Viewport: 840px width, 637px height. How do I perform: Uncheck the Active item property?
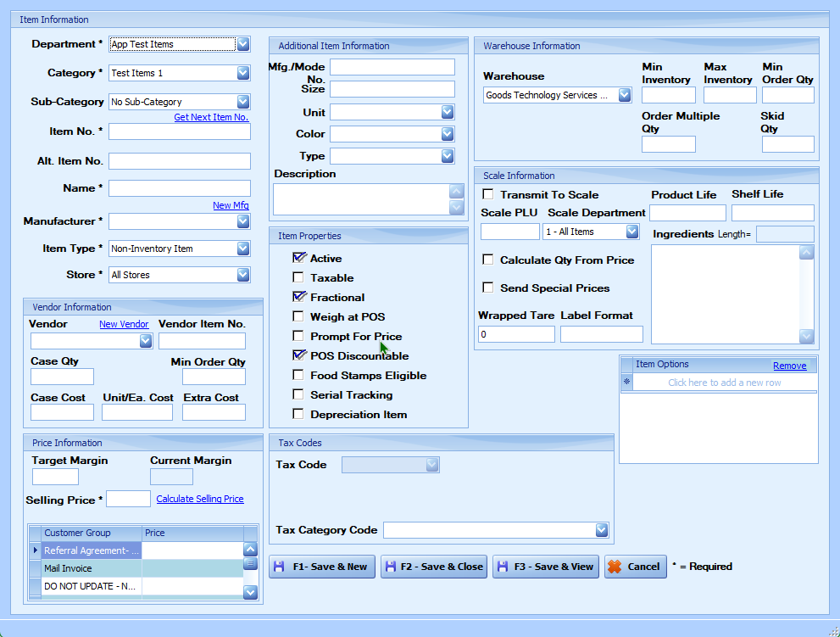click(298, 258)
